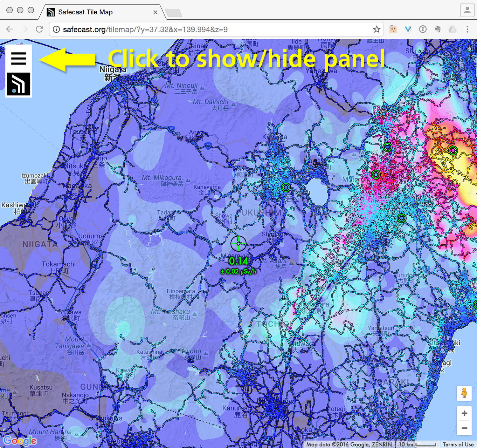View site information next to the URL
477x448 pixels.
56,30
